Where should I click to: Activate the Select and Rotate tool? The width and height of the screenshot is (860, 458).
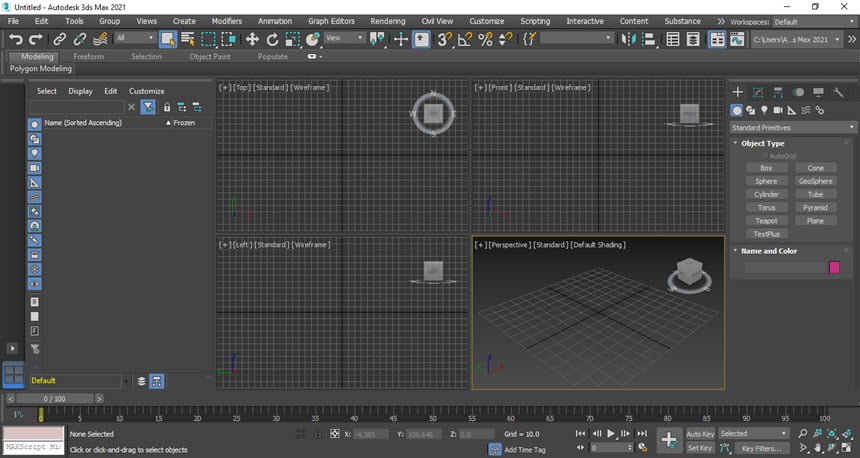point(273,39)
